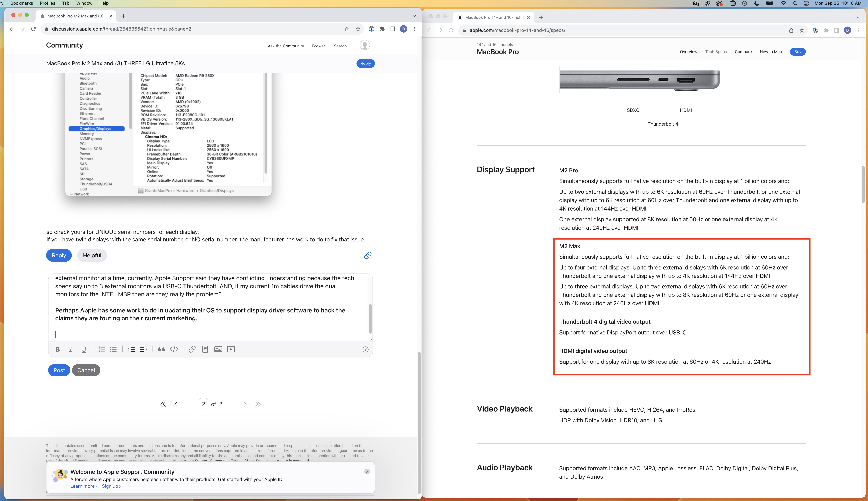868x501 pixels.
Task: Click the Insert image icon
Action: point(218,349)
